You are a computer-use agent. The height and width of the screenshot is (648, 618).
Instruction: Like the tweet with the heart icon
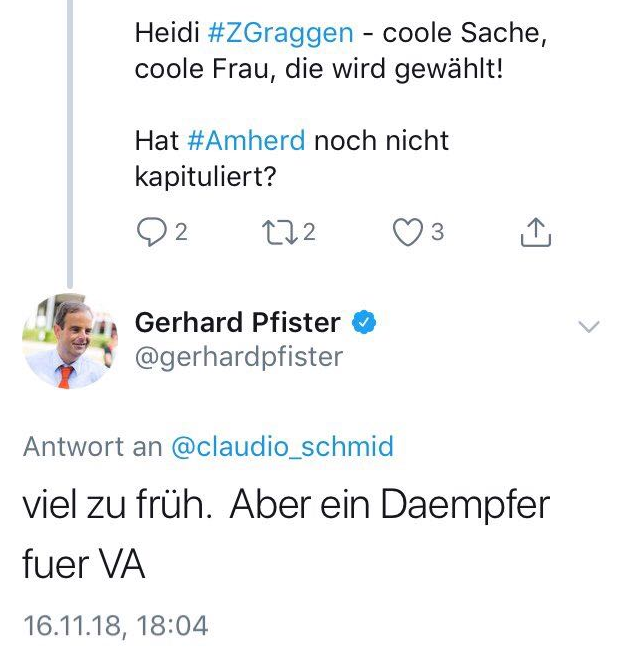point(407,233)
